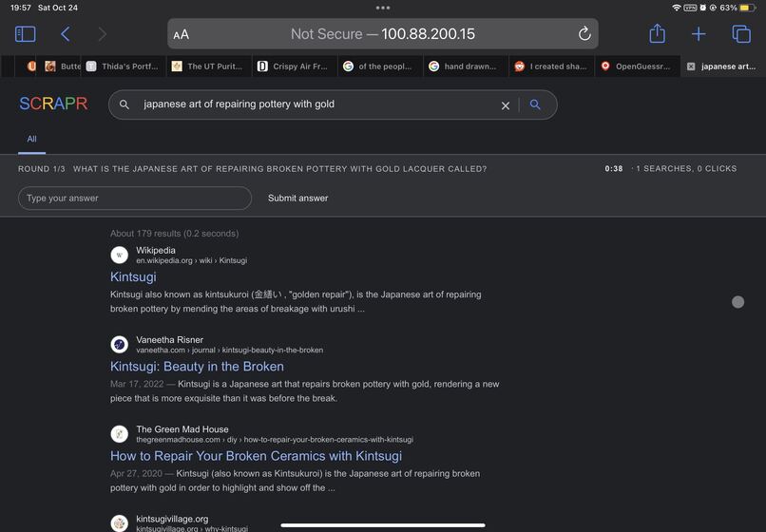
Task: Switch to The UT Purit... tab
Action: coord(209,66)
